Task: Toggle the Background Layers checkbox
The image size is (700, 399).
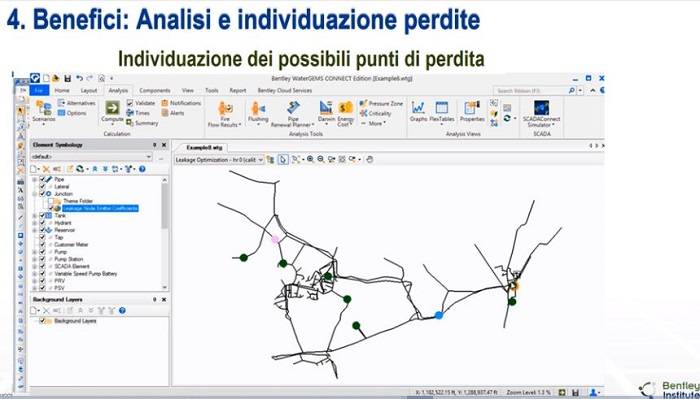Action: point(43,321)
